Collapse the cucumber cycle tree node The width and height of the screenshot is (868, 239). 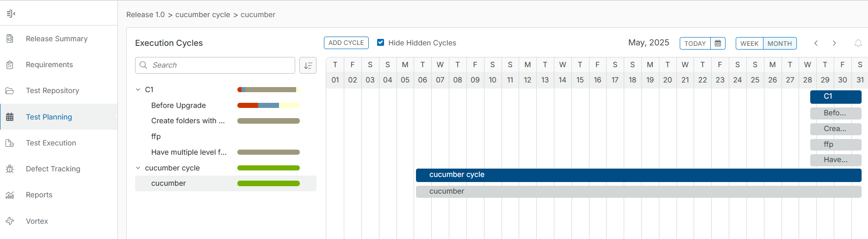[138, 168]
